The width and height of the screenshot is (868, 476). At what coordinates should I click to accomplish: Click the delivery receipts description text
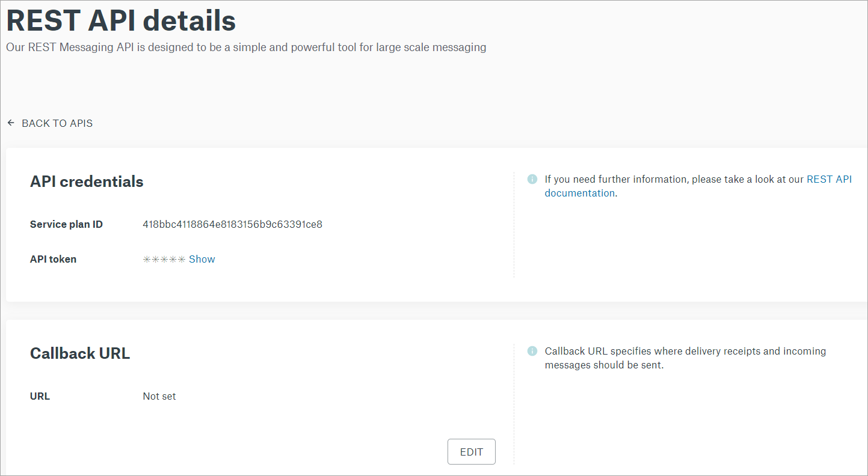[686, 358]
